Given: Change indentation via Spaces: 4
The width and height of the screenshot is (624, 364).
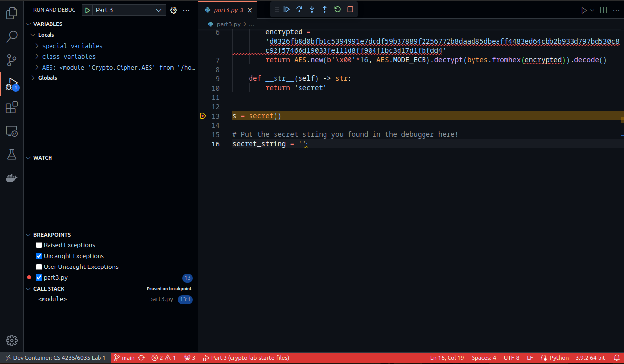Looking at the screenshot, I should click(x=484, y=358).
